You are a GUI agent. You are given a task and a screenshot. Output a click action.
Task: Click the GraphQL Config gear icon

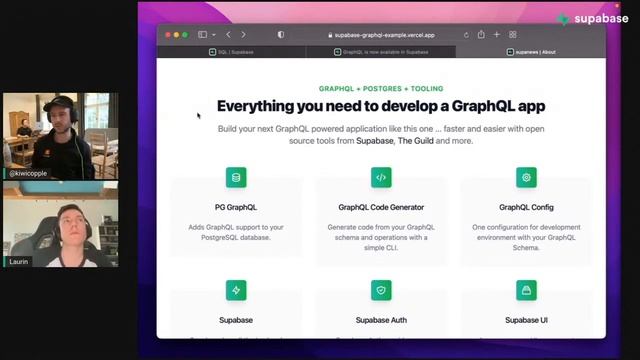(526, 178)
